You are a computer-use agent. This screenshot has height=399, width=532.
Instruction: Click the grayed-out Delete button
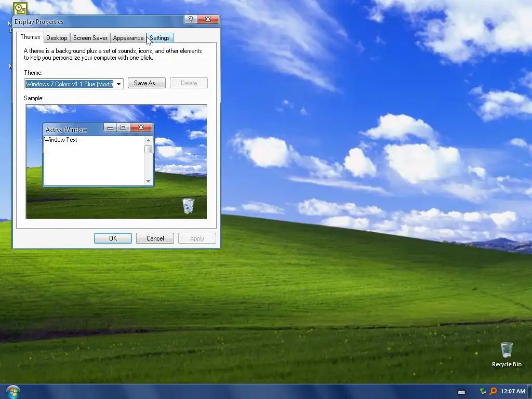tap(189, 83)
